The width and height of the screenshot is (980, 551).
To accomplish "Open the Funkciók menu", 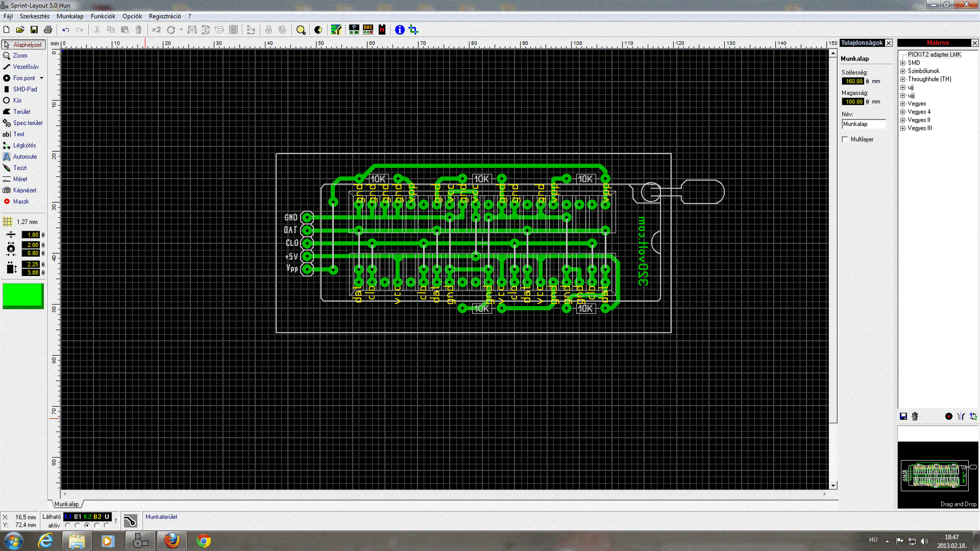I will (103, 16).
